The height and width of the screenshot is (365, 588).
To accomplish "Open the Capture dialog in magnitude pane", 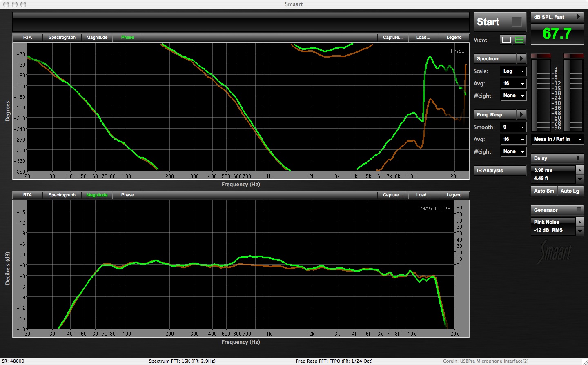I will (x=392, y=195).
